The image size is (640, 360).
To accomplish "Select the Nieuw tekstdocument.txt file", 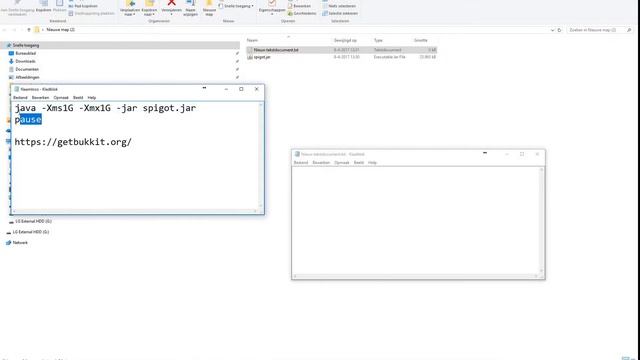I will click(342, 50).
